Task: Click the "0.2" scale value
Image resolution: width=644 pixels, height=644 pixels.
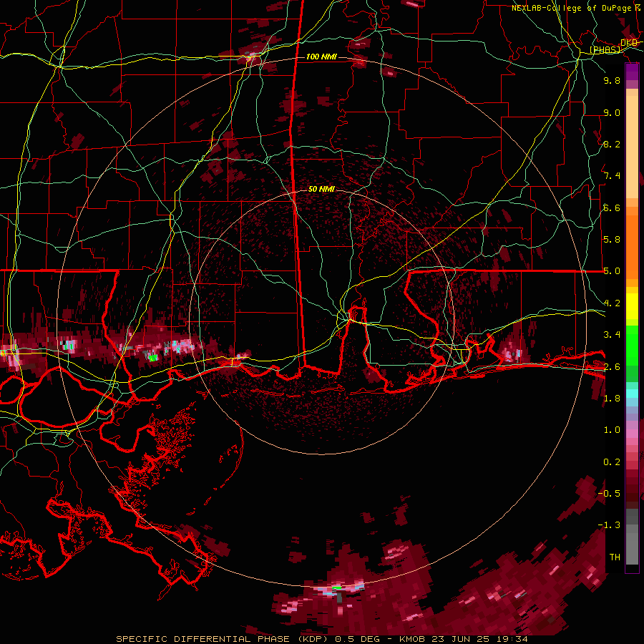Action: coord(612,462)
